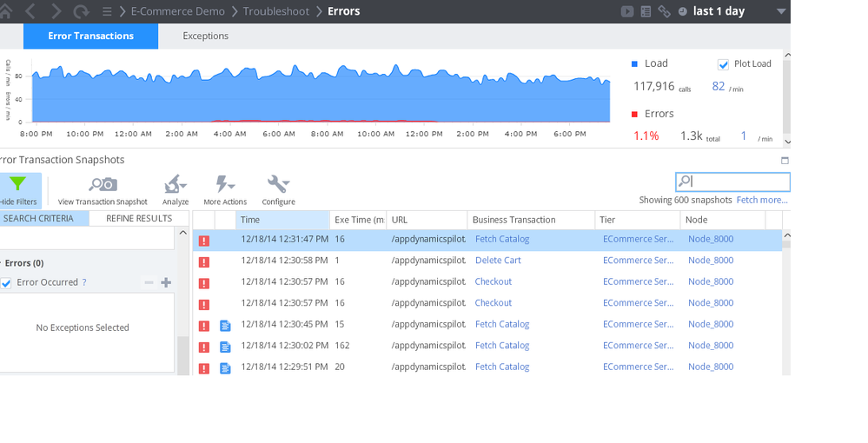Open the hamburger menu icon
The height and width of the screenshot is (443, 868).
pyautogui.click(x=108, y=11)
